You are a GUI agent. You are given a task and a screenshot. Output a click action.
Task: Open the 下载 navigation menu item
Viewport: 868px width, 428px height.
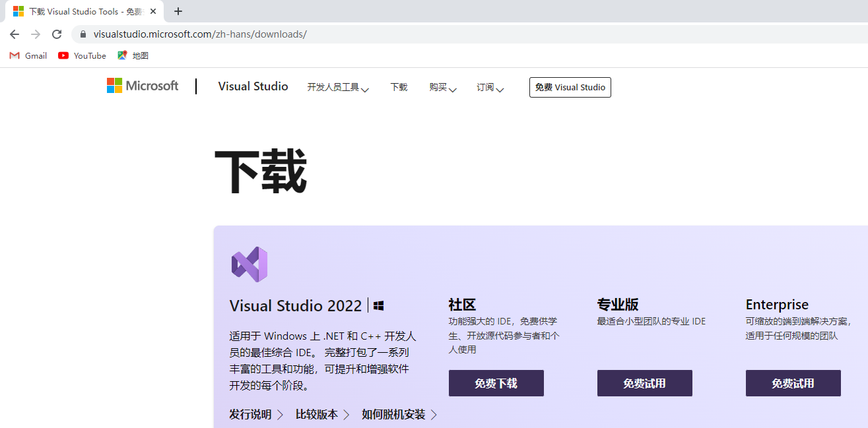point(399,87)
